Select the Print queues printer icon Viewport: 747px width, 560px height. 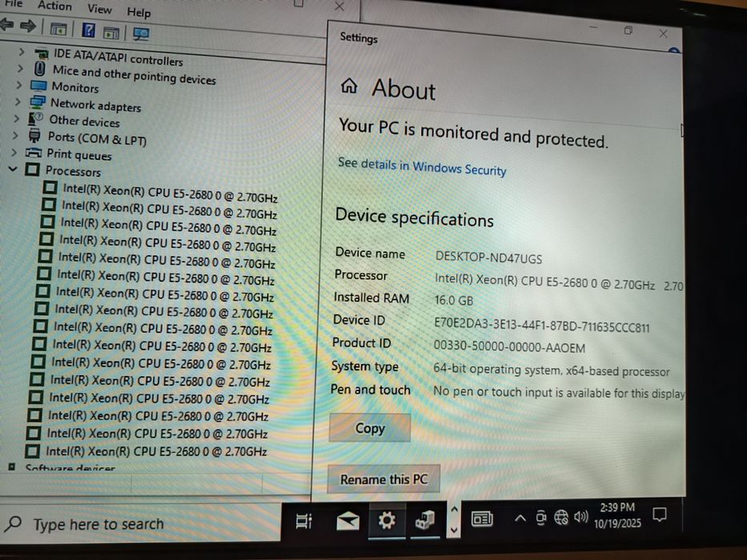pos(34,152)
